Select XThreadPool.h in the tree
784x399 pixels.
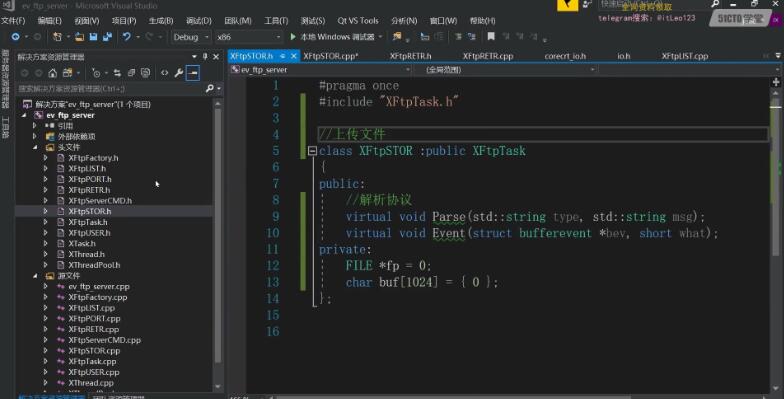(x=94, y=265)
